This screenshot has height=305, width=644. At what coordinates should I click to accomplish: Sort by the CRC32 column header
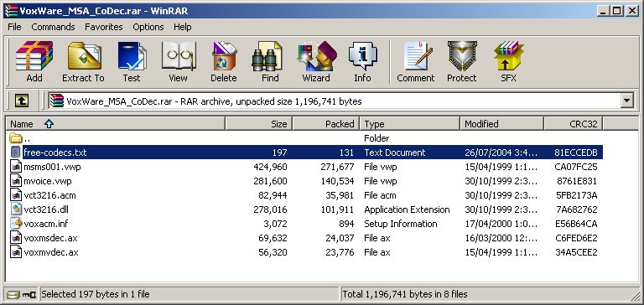point(574,123)
